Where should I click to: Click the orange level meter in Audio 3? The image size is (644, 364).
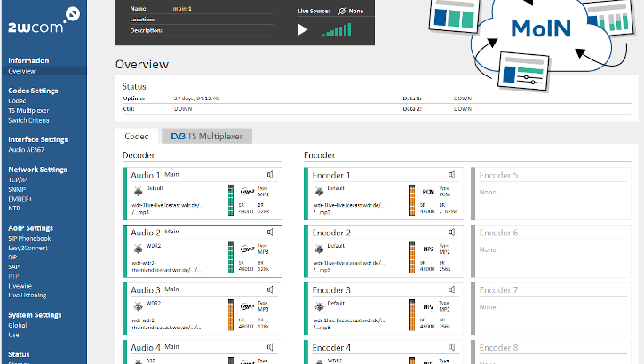coord(231,315)
